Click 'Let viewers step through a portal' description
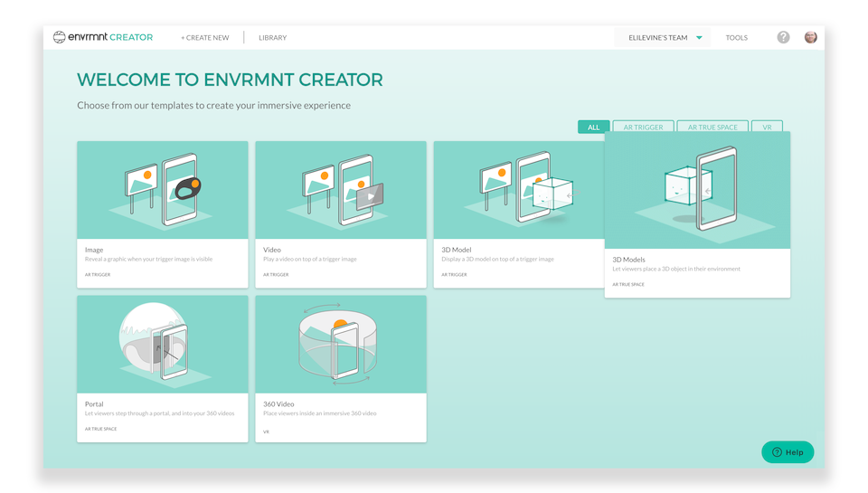Screen dimensions: 868x493 click(159, 413)
